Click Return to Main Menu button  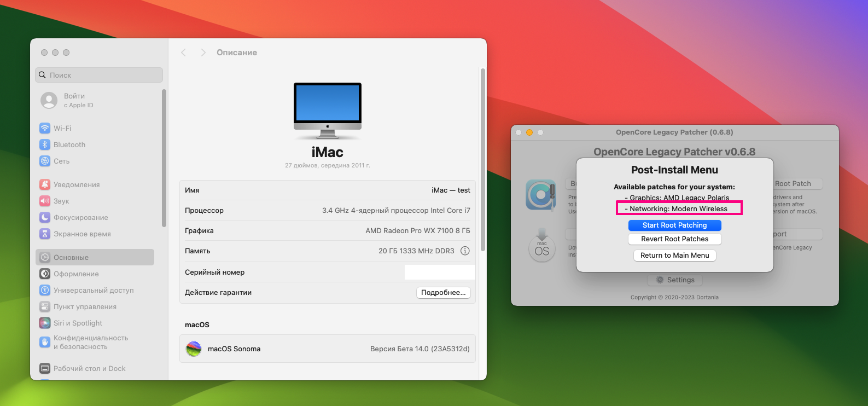[675, 256]
